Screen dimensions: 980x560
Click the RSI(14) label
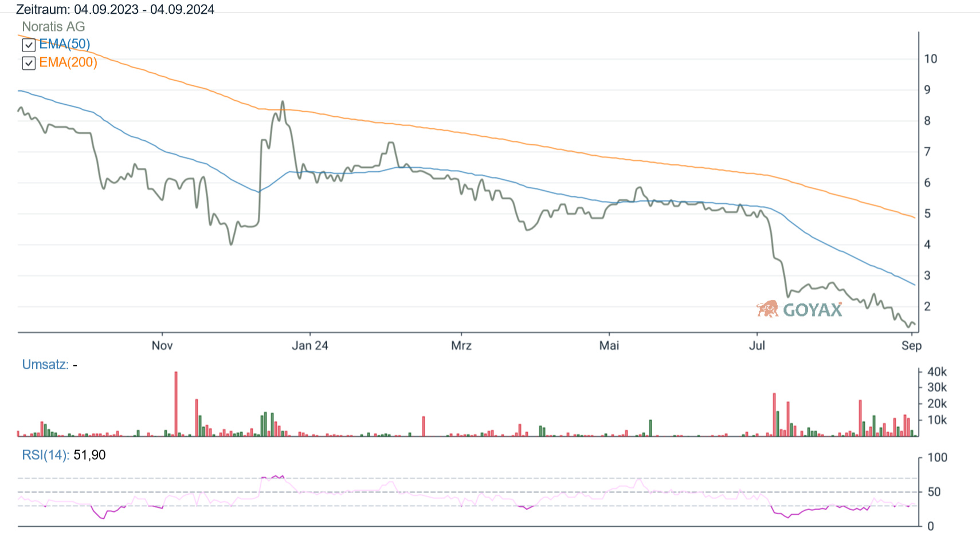[x=46, y=455]
